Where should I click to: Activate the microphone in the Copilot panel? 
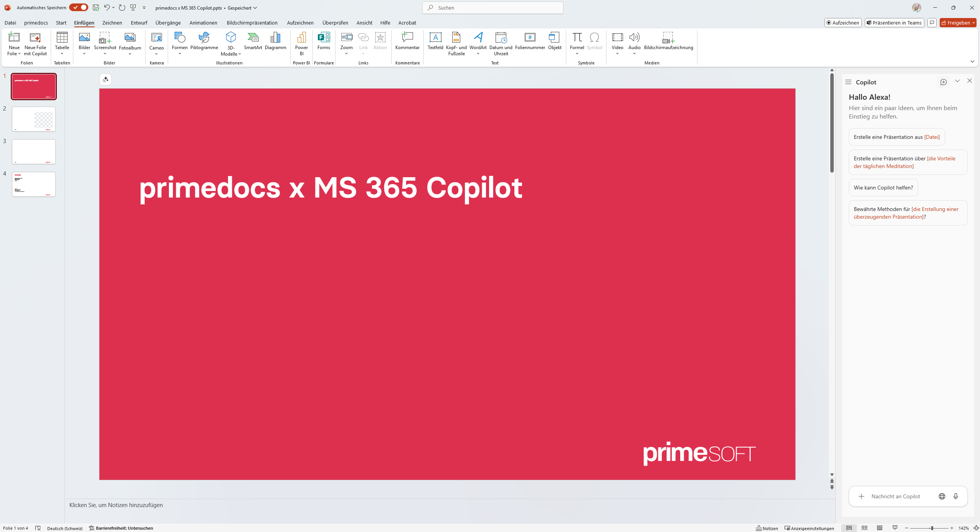click(956, 496)
